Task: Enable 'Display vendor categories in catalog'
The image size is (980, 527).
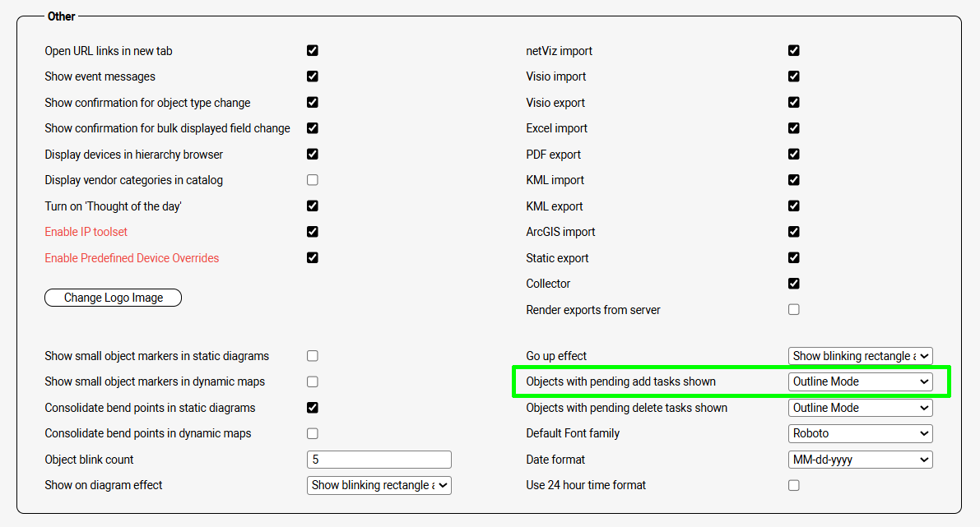Action: [313, 180]
